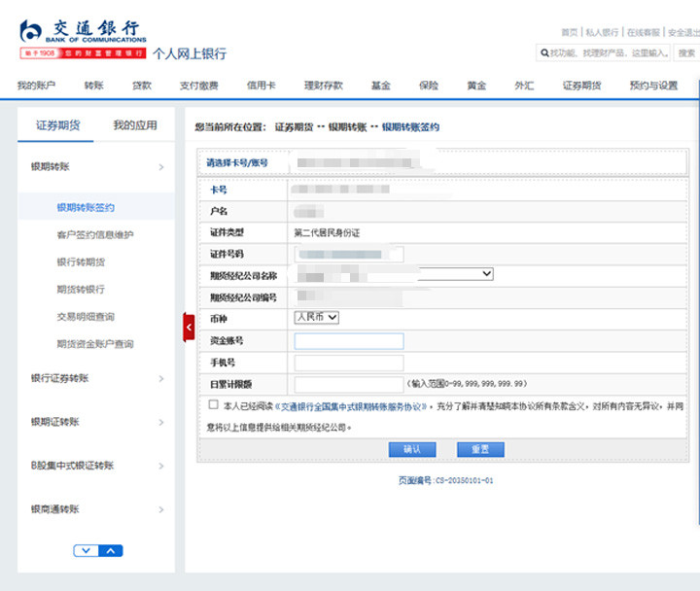Click the red sidebar collapse arrow
The width and height of the screenshot is (700, 591).
189,328
